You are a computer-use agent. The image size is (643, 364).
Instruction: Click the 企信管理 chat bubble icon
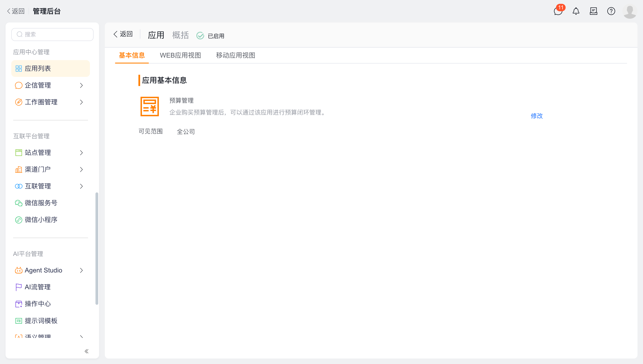click(18, 85)
